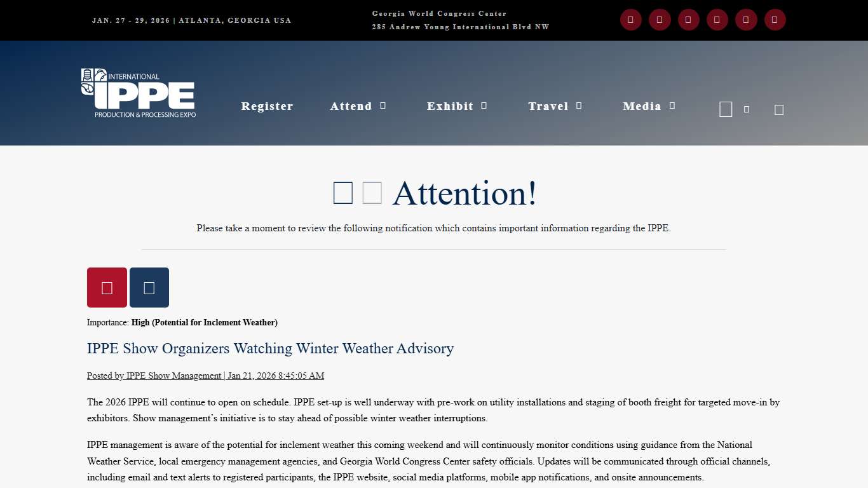Click the Georgia World Congress Center address text
868x488 pixels.
click(460, 20)
